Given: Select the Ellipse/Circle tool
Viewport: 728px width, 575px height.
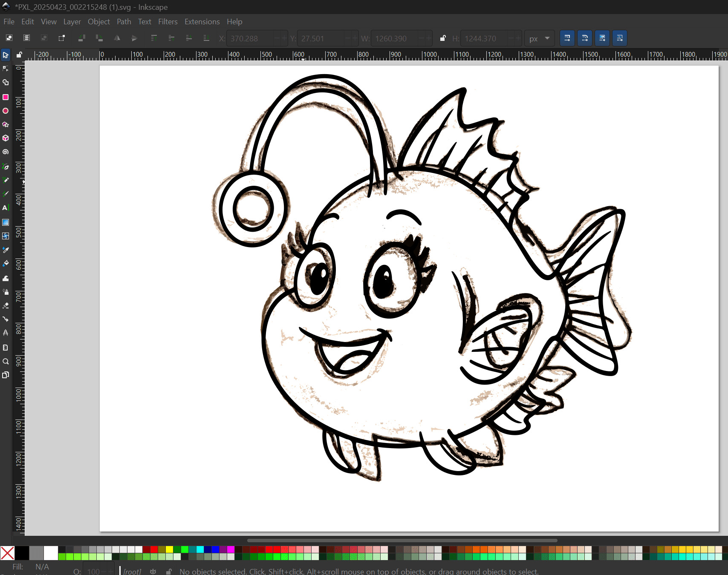Looking at the screenshot, I should point(6,111).
